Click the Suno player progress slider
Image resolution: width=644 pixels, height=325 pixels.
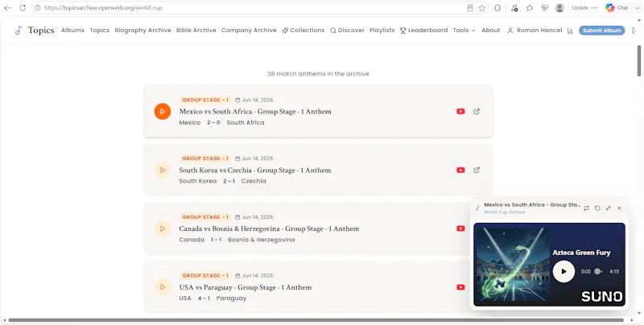[599, 271]
